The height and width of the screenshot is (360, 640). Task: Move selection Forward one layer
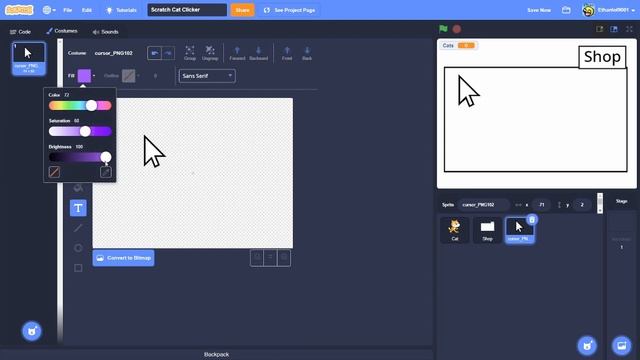(x=237, y=53)
